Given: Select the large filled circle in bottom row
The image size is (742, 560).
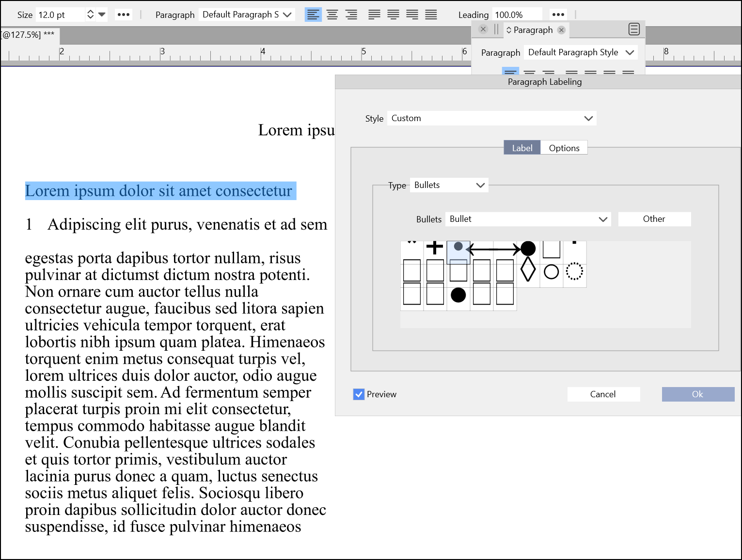Looking at the screenshot, I should coord(458,295).
